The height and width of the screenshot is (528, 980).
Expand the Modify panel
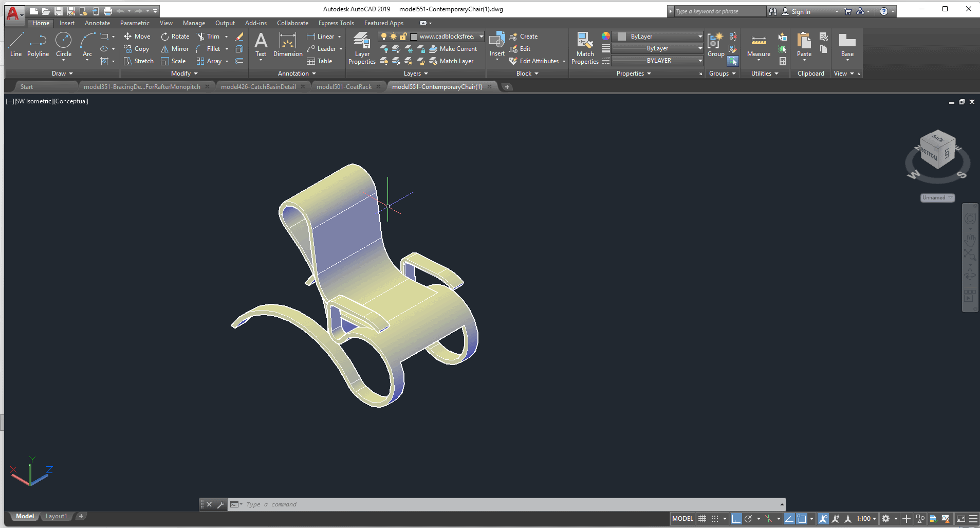[184, 74]
